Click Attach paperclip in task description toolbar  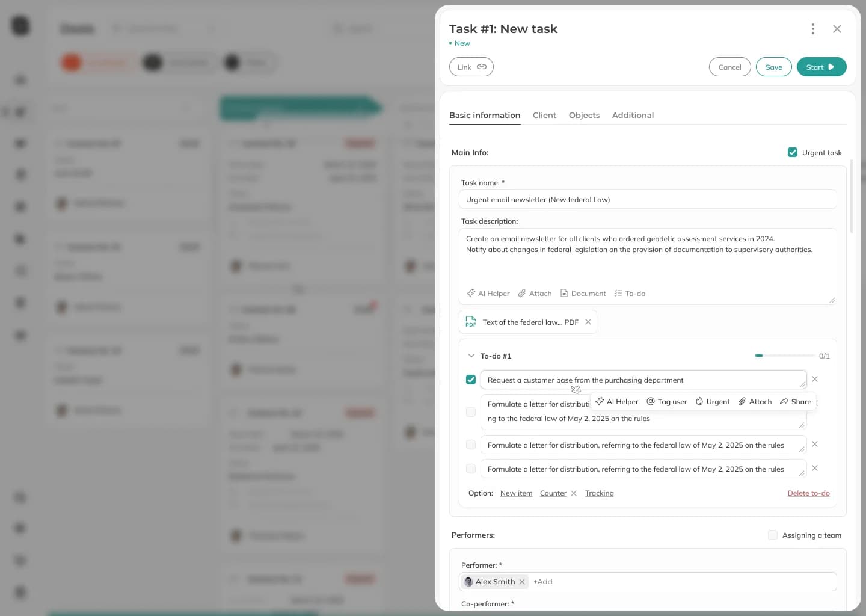(x=535, y=294)
